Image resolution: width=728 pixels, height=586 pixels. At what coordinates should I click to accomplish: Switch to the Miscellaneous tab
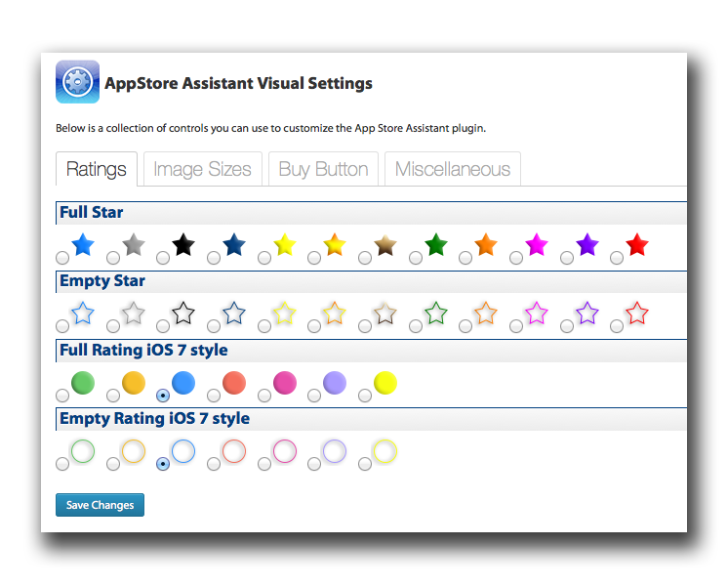pyautogui.click(x=453, y=169)
